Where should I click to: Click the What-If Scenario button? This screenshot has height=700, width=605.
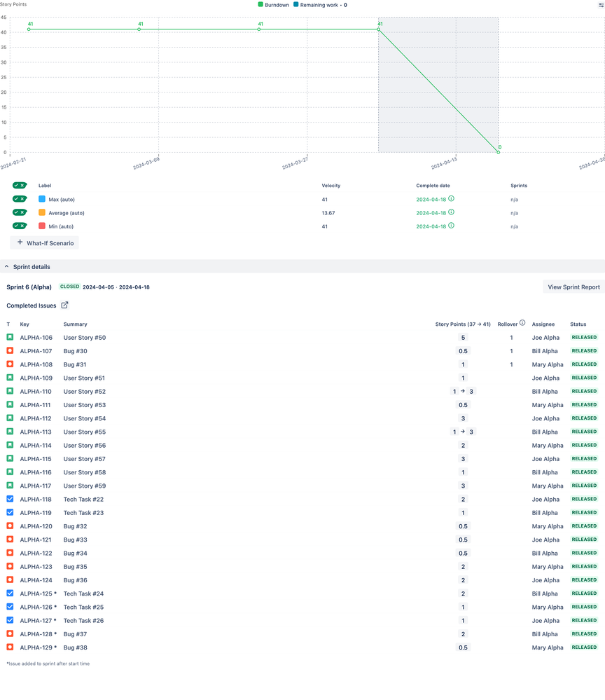[x=44, y=242]
